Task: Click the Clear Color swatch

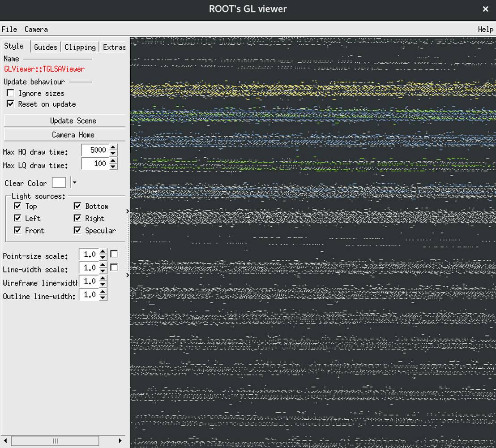Action: point(59,182)
